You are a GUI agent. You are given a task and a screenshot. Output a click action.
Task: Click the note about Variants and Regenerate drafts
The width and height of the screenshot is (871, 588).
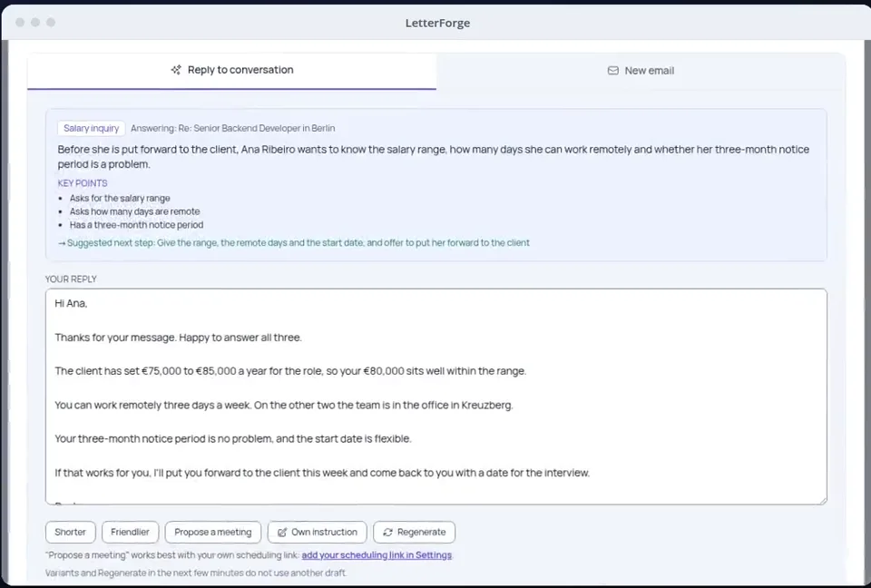pyautogui.click(x=196, y=573)
